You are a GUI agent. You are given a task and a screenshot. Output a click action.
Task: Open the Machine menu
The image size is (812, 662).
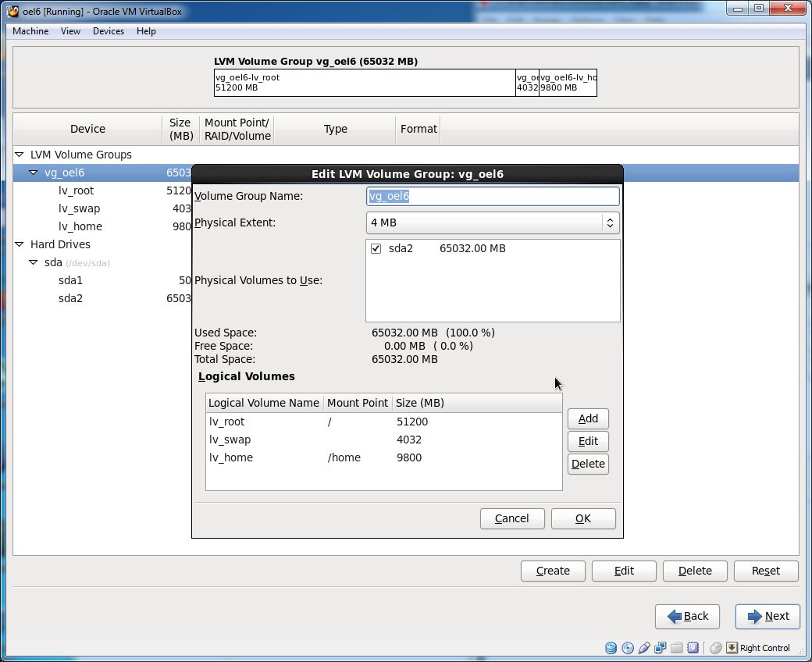click(x=30, y=31)
